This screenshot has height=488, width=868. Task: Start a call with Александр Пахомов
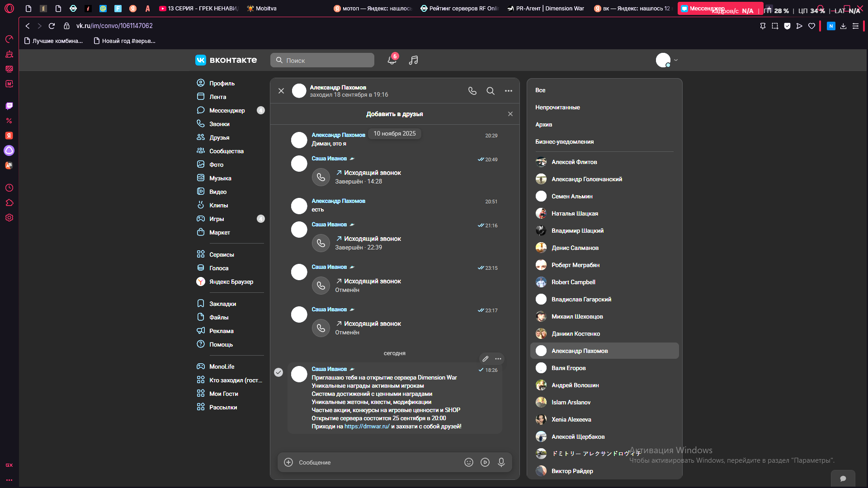click(x=472, y=91)
